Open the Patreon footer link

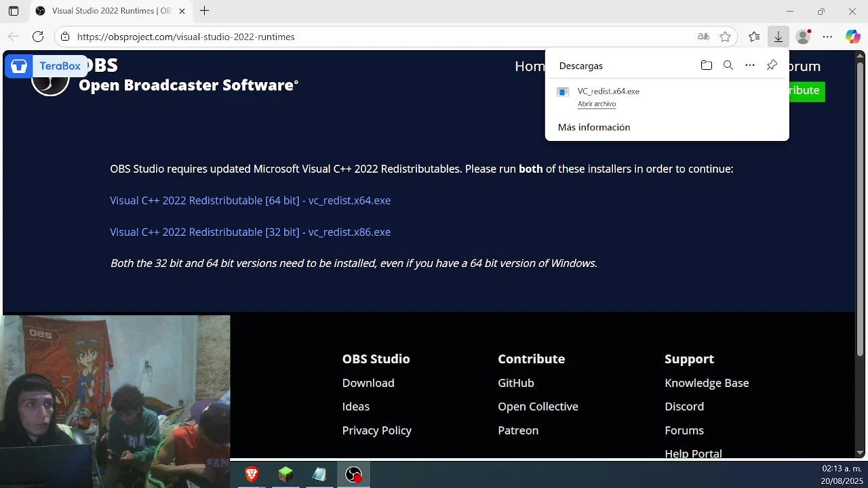tap(518, 430)
